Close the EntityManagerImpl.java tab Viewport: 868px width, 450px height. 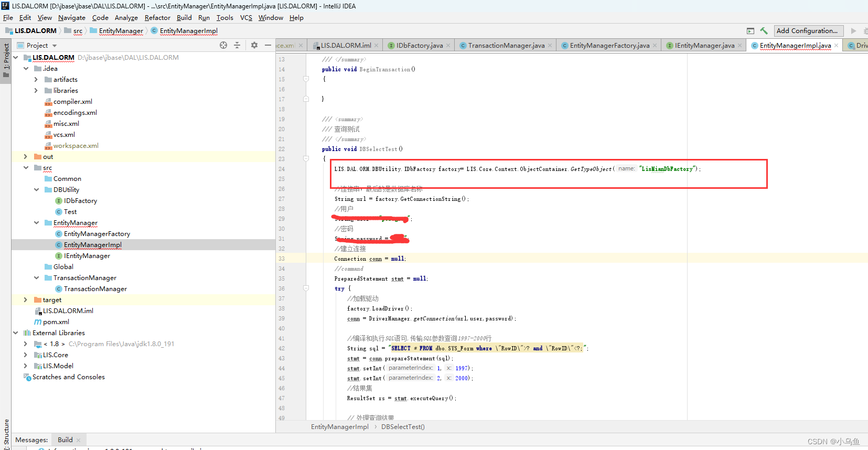[837, 46]
